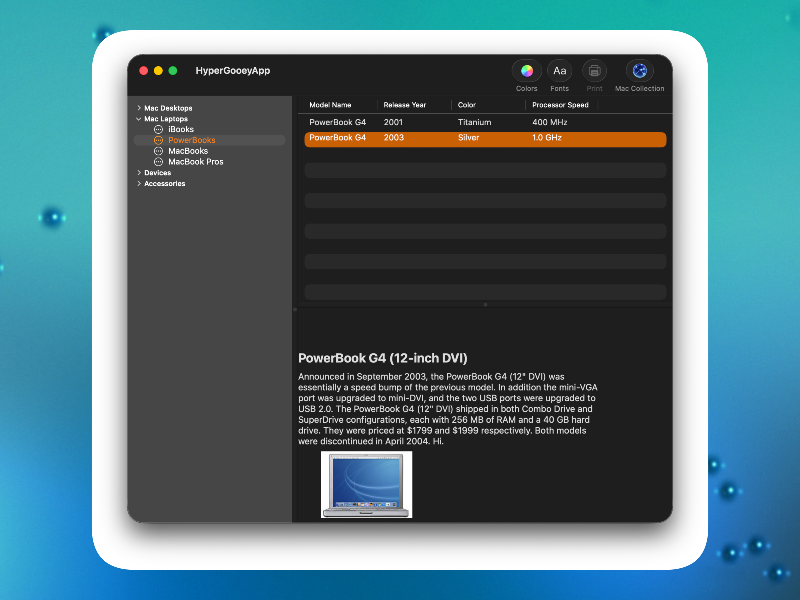Click the PowerBook G4 product image
The height and width of the screenshot is (600, 800).
pyautogui.click(x=366, y=485)
